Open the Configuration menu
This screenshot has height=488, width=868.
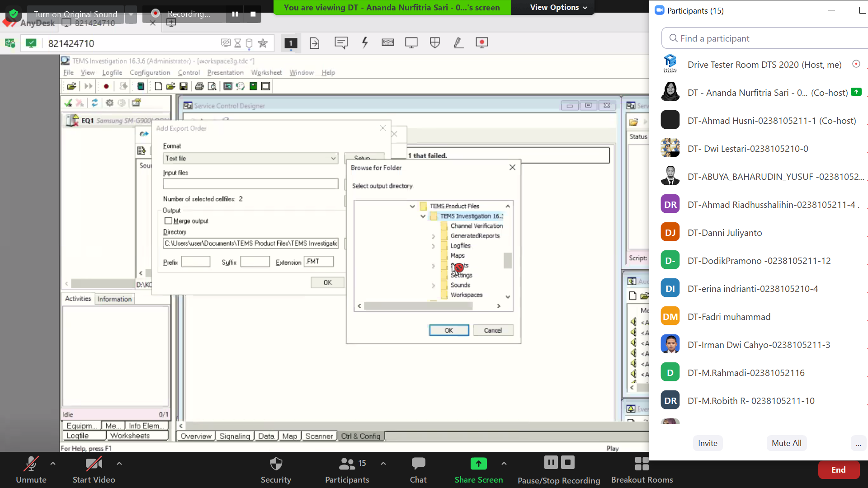[x=150, y=73]
